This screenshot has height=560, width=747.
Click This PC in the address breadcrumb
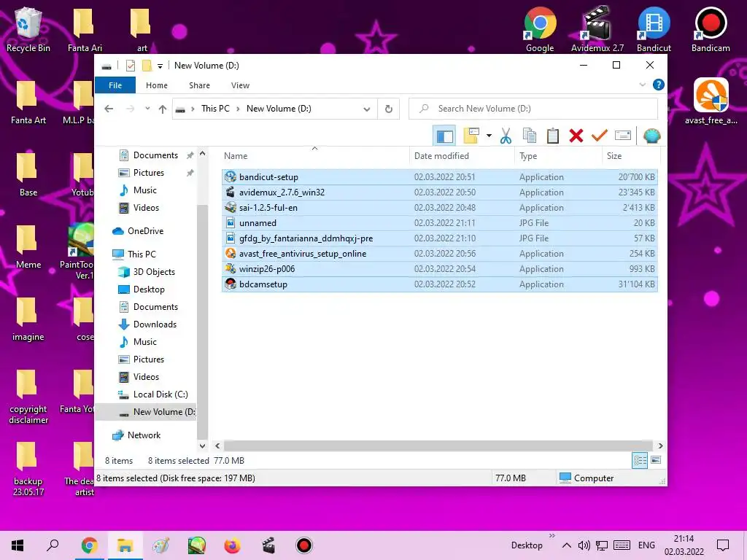[215, 109]
